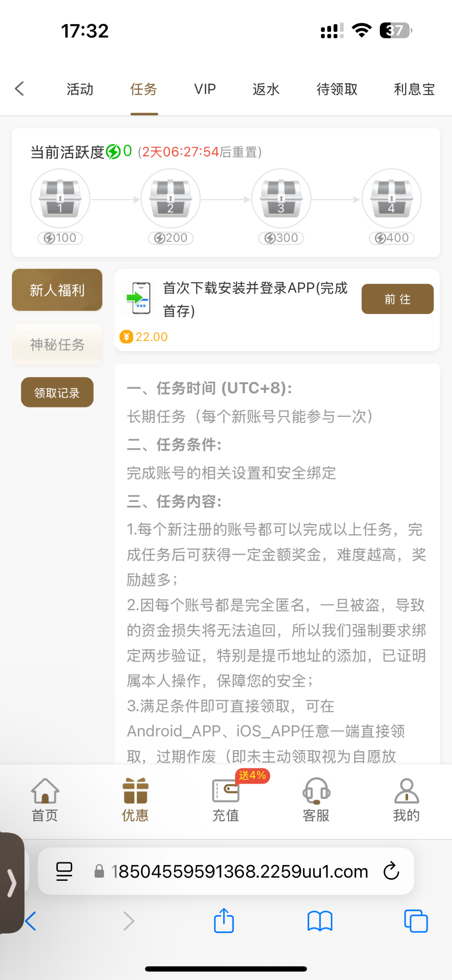Screen dimensions: 452x980
Task: Open 领取记录 claim records
Action: (x=57, y=392)
